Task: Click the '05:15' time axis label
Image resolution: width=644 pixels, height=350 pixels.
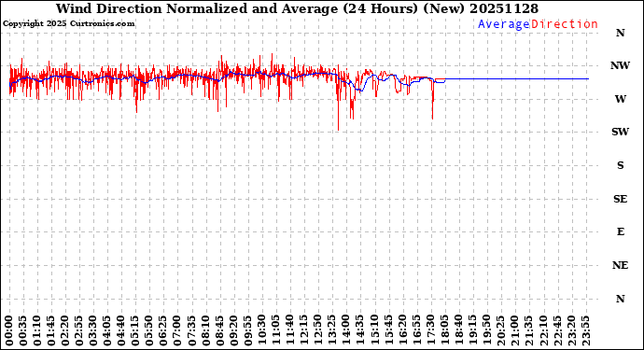Action: 134,331
